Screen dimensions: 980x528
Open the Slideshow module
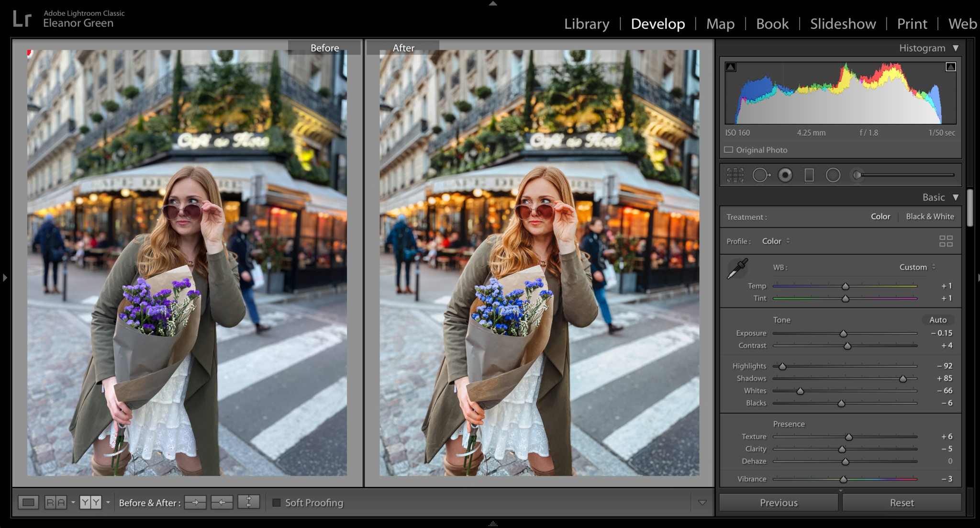tap(843, 23)
